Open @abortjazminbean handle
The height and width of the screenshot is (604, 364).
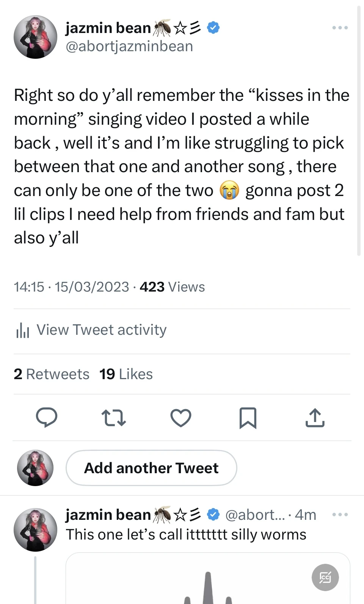[x=129, y=47]
